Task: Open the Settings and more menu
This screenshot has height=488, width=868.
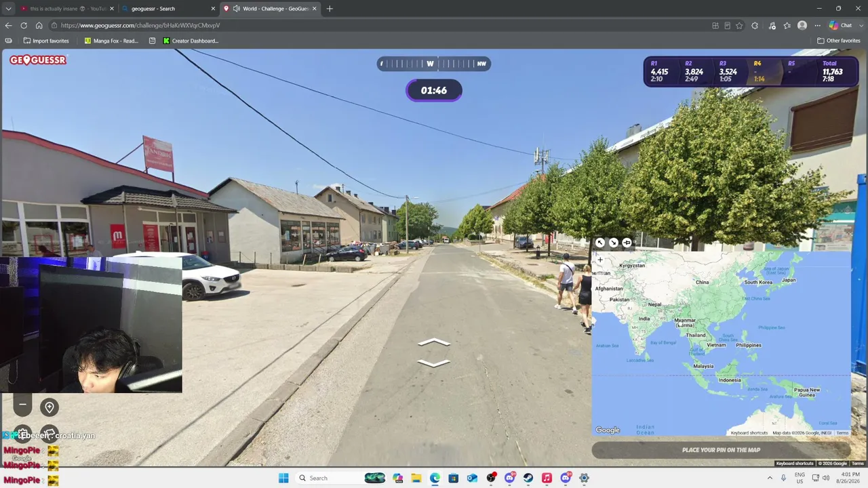Action: click(817, 26)
